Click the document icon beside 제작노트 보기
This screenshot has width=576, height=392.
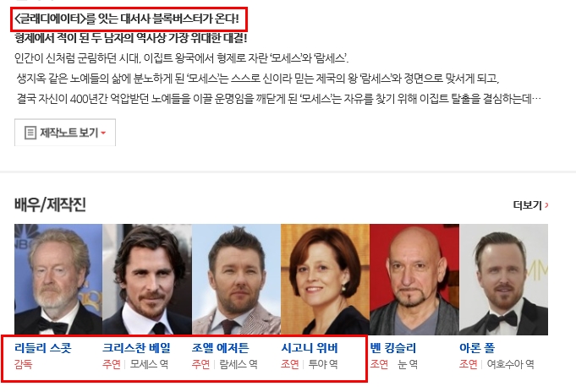point(30,133)
